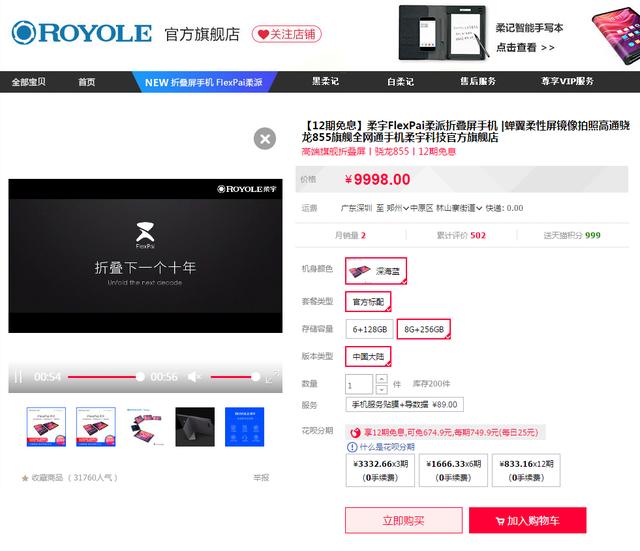Open the 白柔记 nav item
Screen dimensions: 640x551
point(400,82)
